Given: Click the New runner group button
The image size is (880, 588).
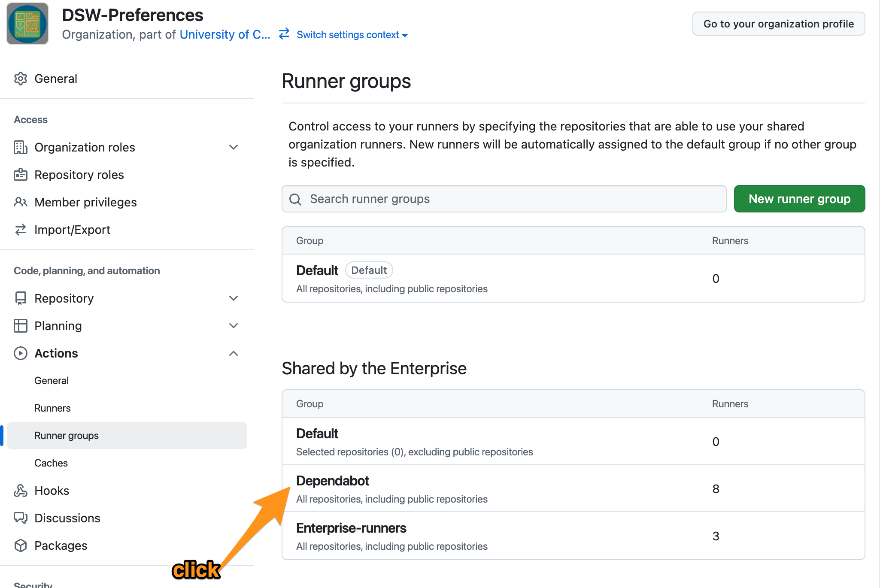Looking at the screenshot, I should (x=799, y=199).
